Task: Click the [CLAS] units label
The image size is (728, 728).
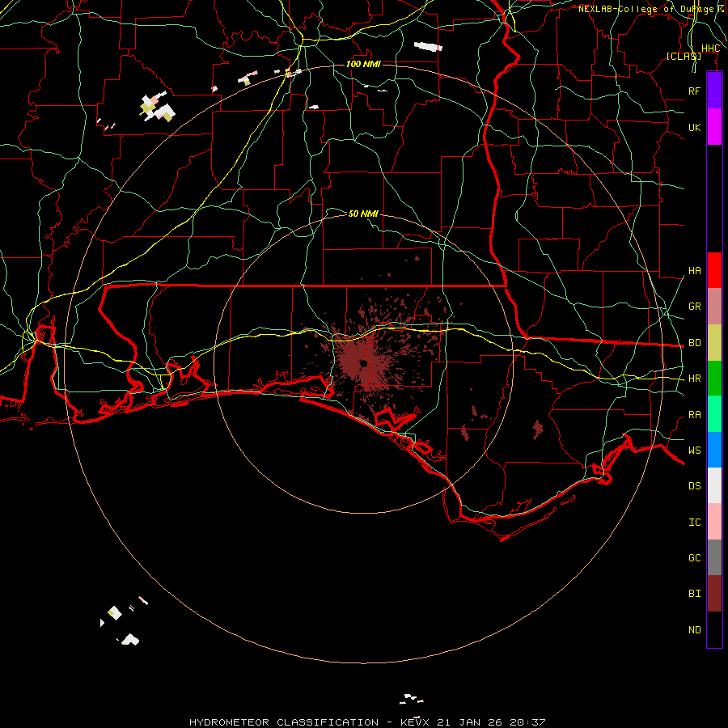Action: point(684,56)
